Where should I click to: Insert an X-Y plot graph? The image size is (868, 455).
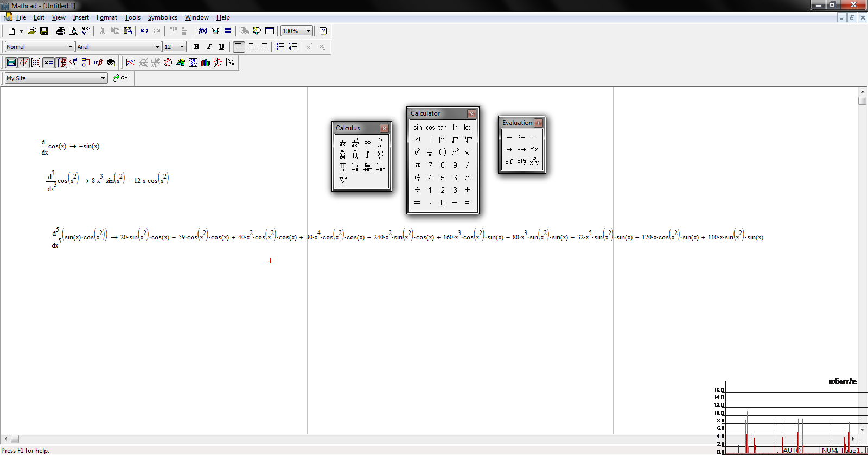[x=131, y=62]
